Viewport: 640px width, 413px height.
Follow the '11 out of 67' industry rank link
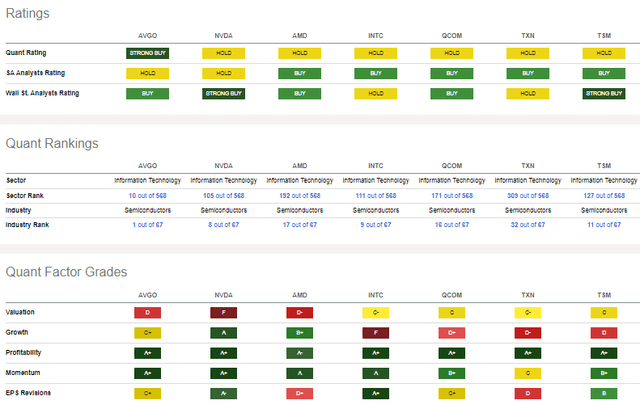[604, 224]
